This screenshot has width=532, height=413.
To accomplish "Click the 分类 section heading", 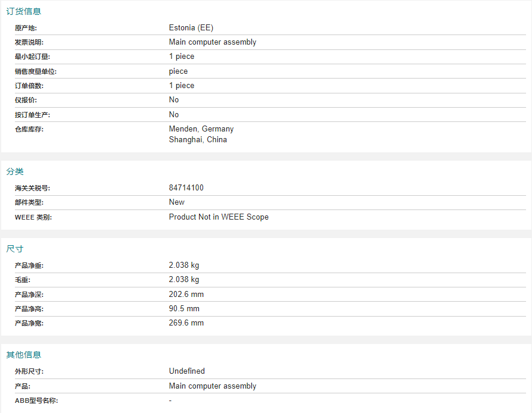I will [x=15, y=171].
